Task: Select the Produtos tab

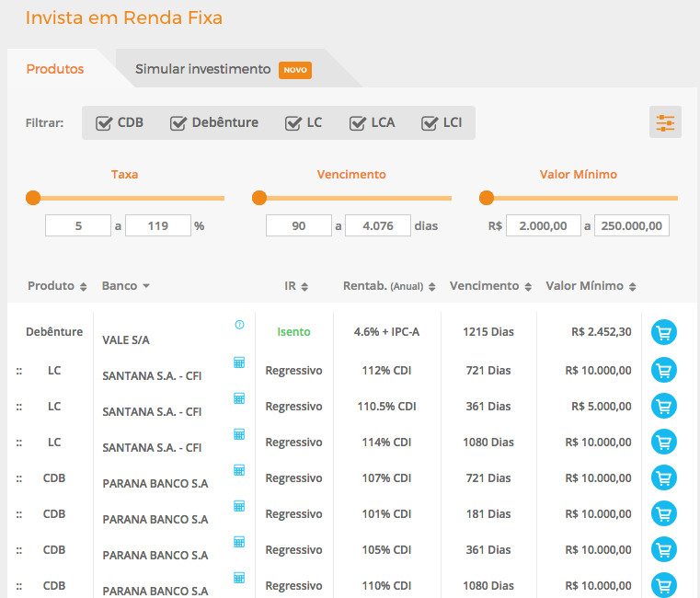Action: pyautogui.click(x=55, y=69)
